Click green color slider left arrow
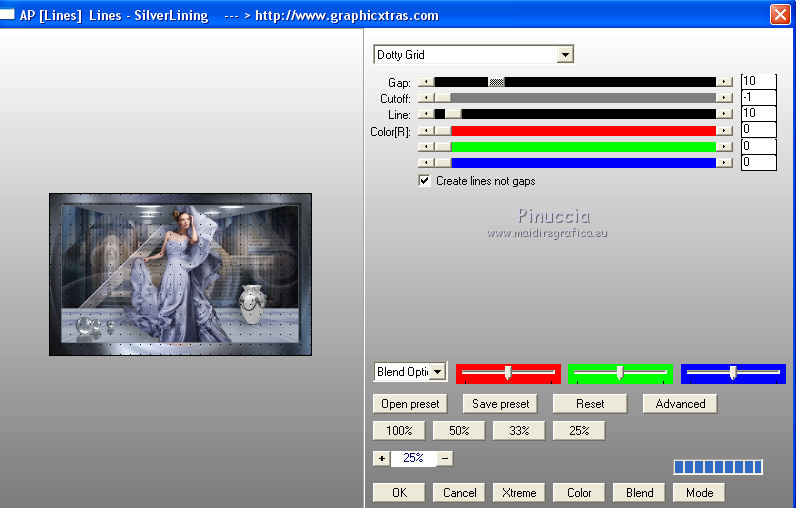 click(426, 147)
